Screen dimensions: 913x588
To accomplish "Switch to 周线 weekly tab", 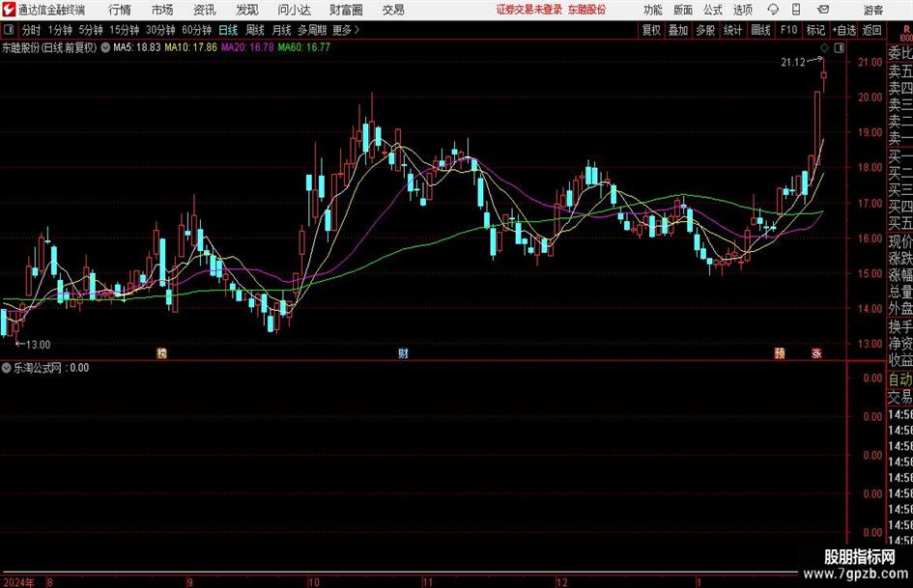I will [255, 30].
